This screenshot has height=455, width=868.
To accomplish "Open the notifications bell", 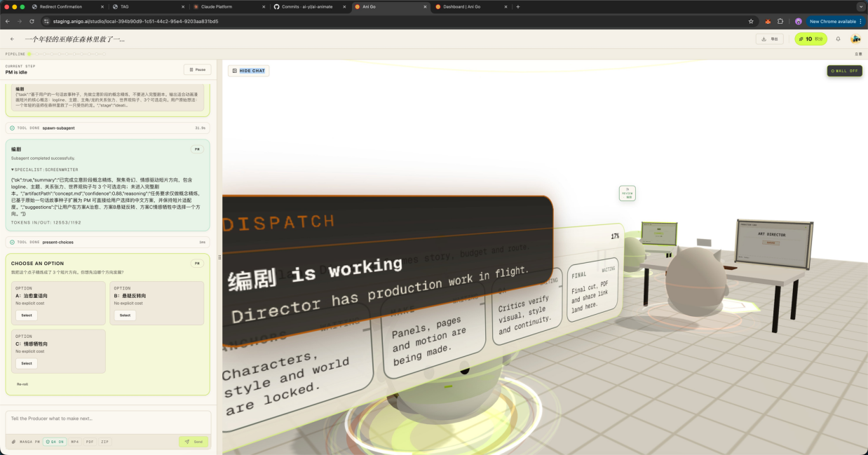I will 838,39.
